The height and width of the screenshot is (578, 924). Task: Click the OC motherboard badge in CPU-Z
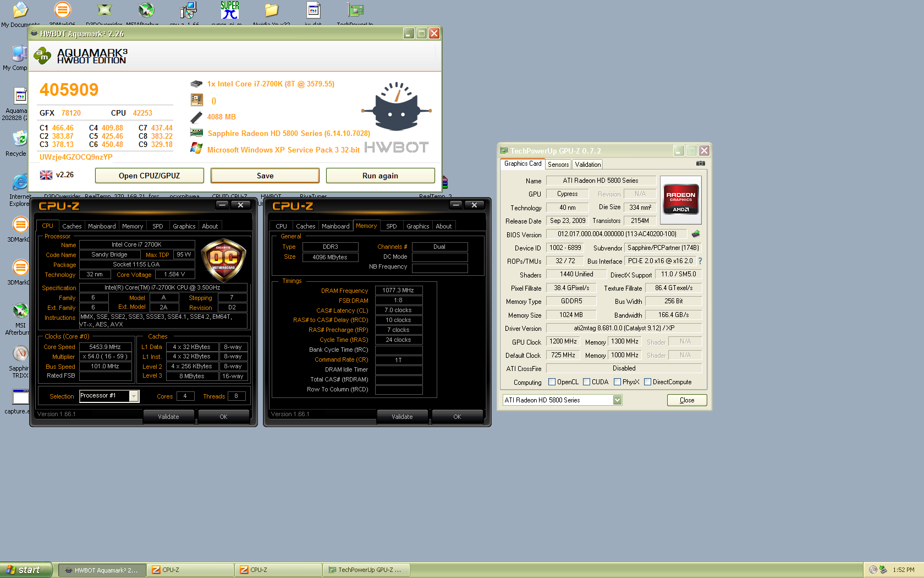pos(223,260)
